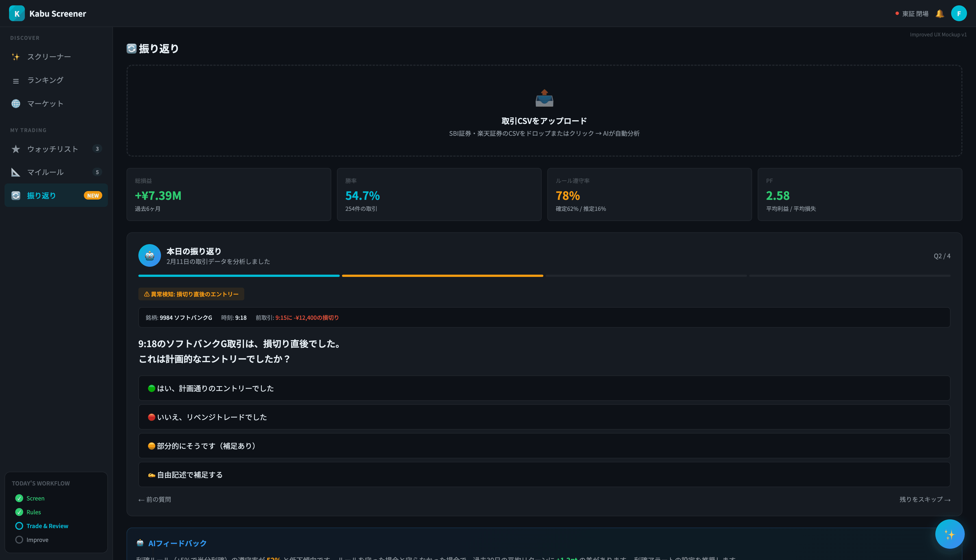The height and width of the screenshot is (560, 976).
Task: Toggle the Improve workflow step circle
Action: pyautogui.click(x=19, y=540)
